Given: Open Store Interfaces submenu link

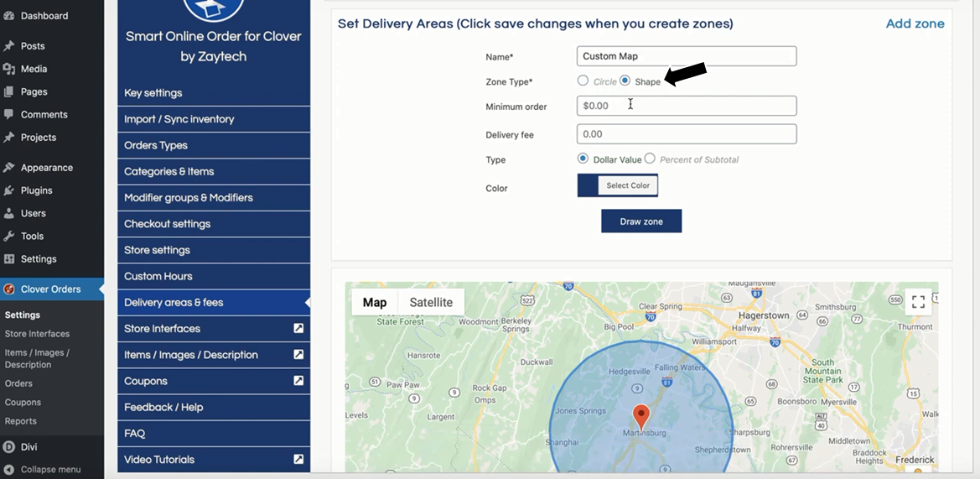Looking at the screenshot, I should click(37, 333).
